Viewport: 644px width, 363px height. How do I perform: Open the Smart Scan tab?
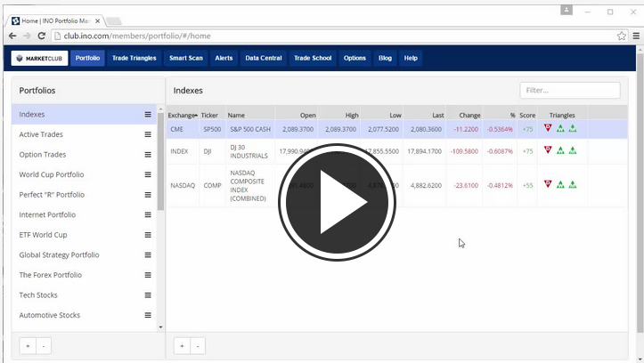tap(186, 59)
